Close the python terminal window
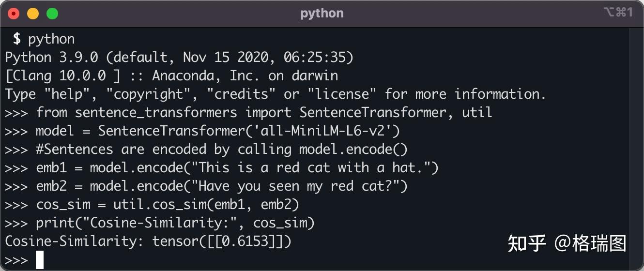644x271 pixels. pos(14,14)
